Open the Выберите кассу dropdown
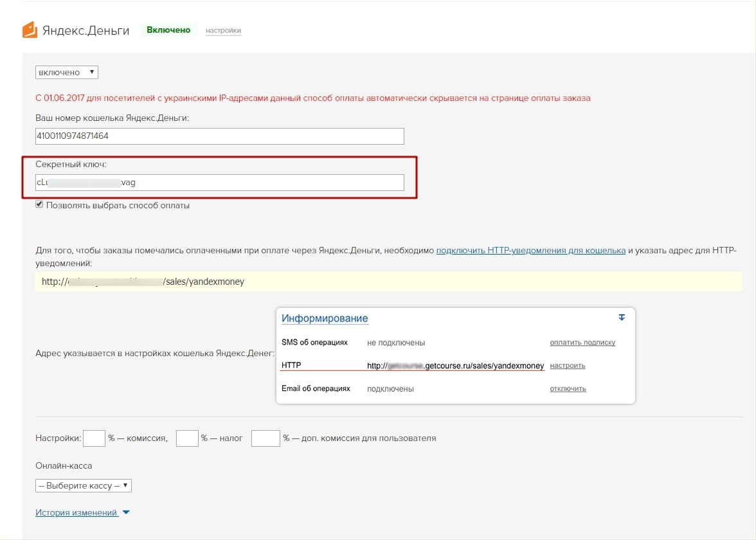756x540 pixels. [x=84, y=485]
